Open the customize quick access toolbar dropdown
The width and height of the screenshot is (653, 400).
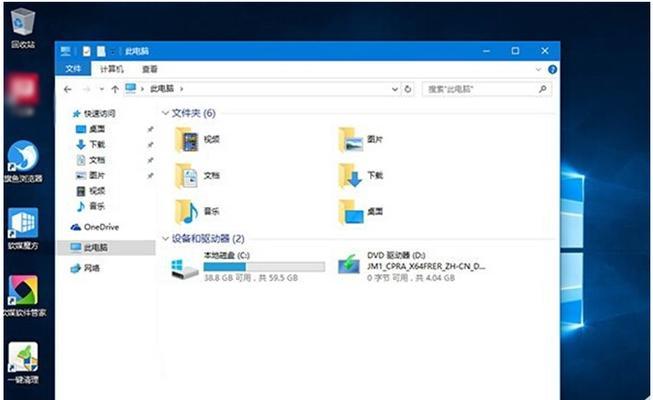point(112,52)
